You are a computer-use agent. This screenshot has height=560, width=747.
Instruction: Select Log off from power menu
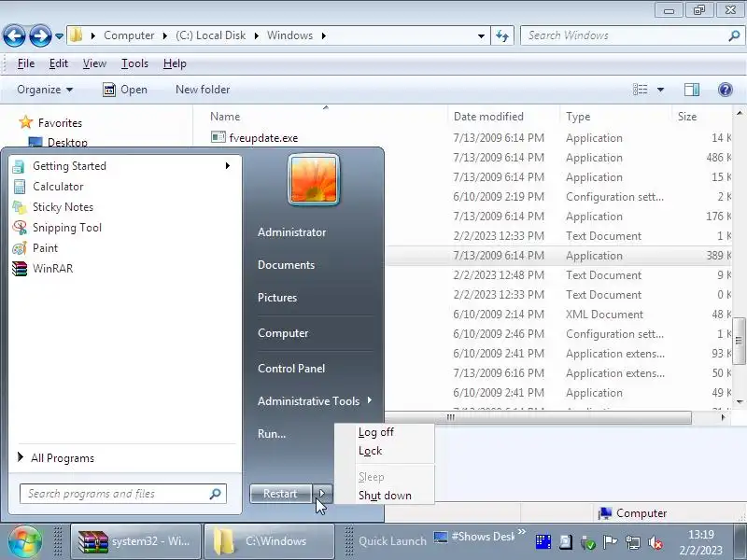point(376,432)
